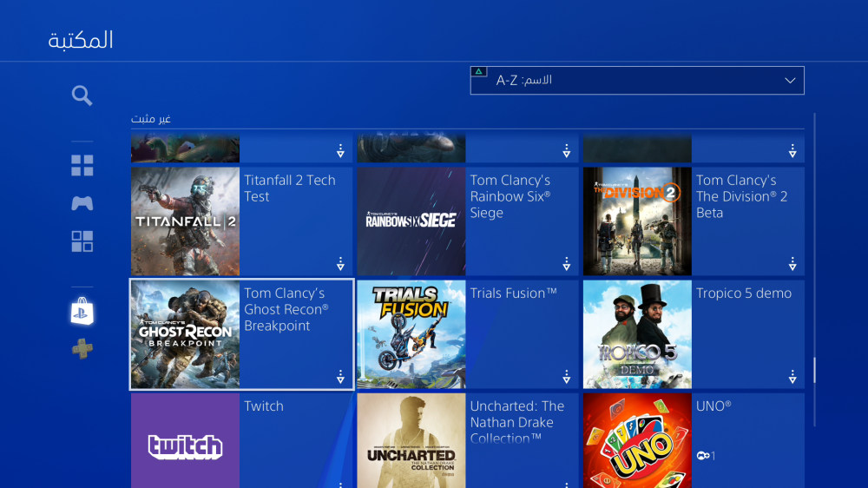
Task: Click download icon on The Division 2 Beta
Action: click(792, 264)
